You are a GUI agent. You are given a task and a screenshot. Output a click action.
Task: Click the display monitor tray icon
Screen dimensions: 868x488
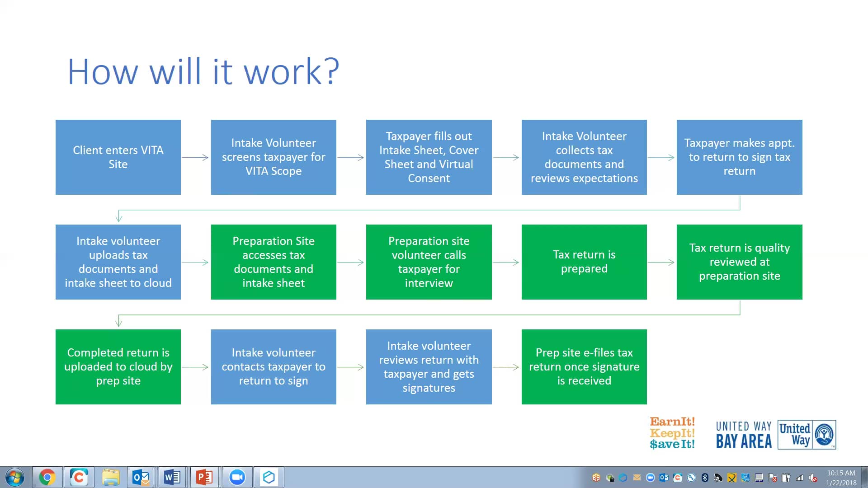tap(759, 478)
